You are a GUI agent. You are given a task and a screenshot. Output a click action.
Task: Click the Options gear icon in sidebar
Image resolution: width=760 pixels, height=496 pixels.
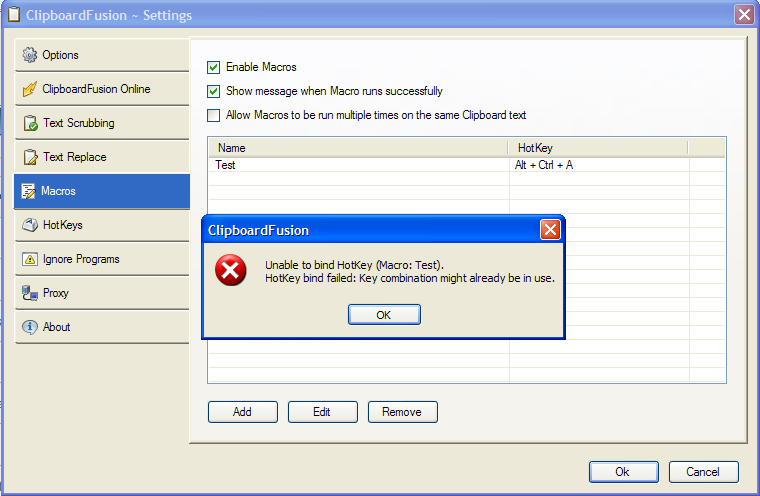[30, 55]
